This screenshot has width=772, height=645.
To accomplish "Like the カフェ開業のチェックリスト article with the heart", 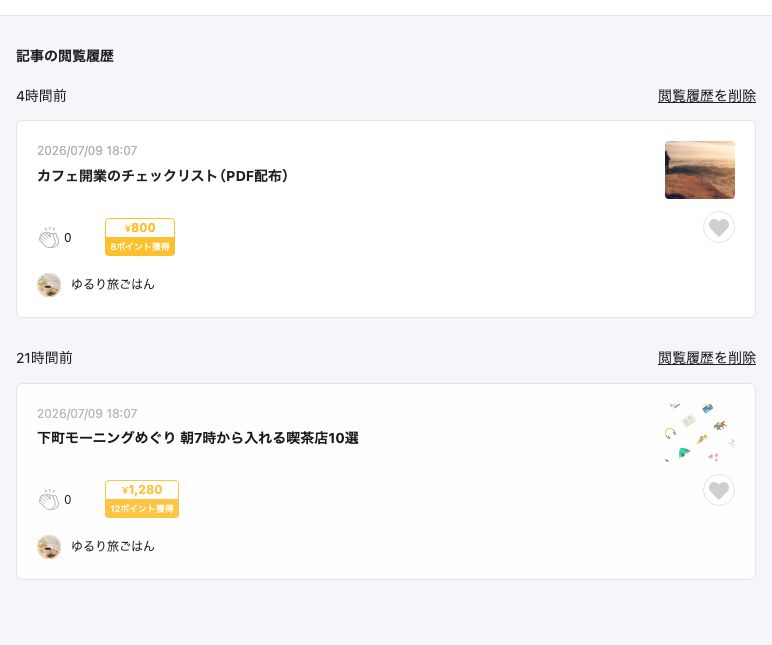I will pyautogui.click(x=719, y=227).
